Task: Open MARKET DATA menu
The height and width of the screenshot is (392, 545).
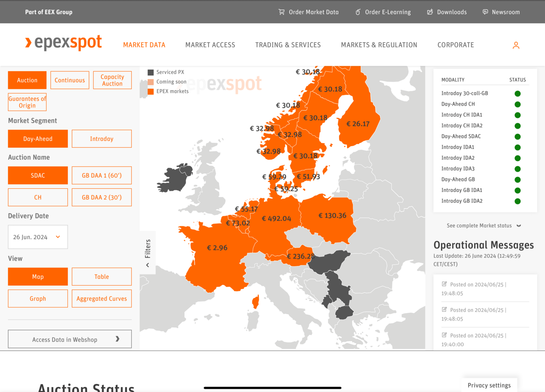Action: pos(144,45)
